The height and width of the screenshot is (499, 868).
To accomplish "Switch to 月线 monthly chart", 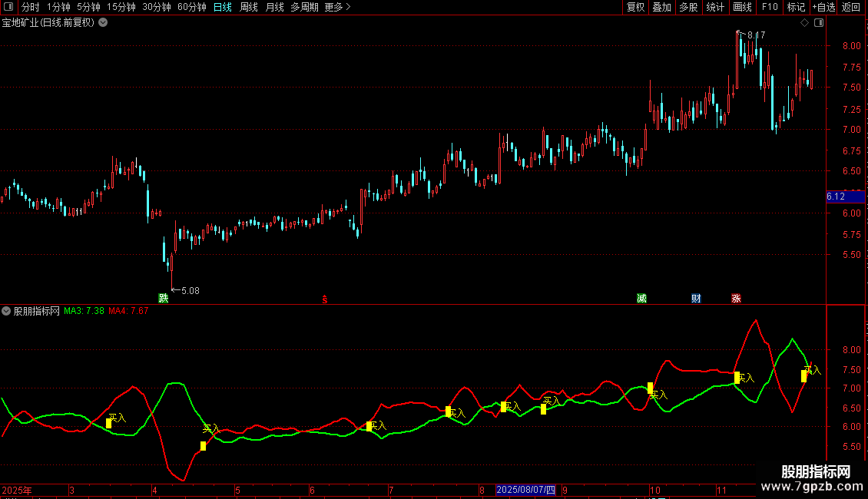I will [274, 7].
